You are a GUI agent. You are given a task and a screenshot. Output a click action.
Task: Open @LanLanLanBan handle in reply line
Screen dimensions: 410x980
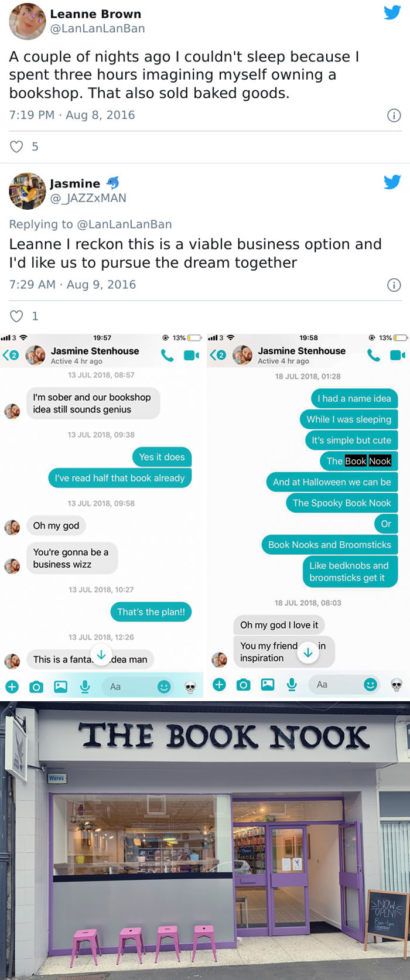pyautogui.click(x=124, y=224)
